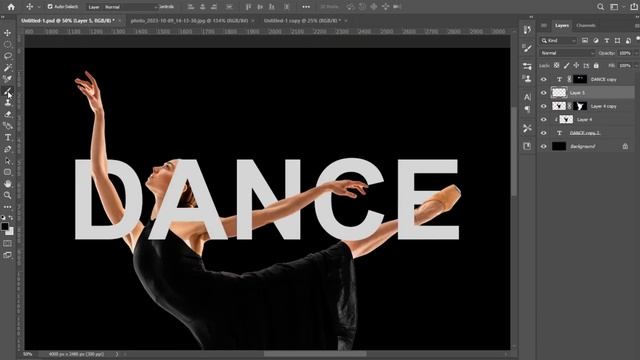Viewport: 640px width, 360px height.
Task: Hide the Layer 4 copy layer
Action: pos(543,106)
